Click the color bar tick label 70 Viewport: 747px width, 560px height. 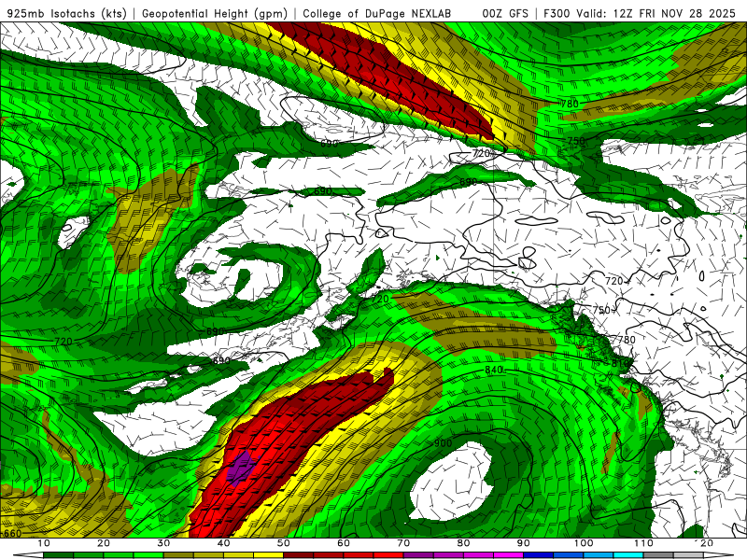(x=403, y=543)
